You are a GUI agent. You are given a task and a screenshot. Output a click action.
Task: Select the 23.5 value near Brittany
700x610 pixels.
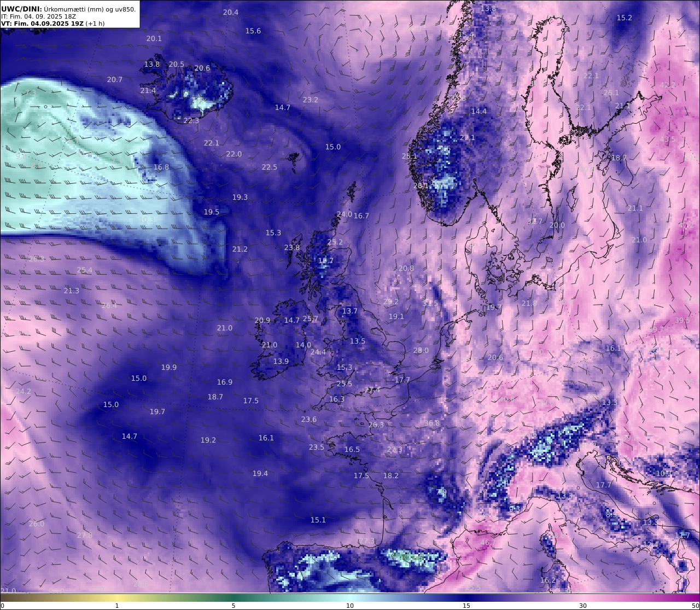pos(317,447)
